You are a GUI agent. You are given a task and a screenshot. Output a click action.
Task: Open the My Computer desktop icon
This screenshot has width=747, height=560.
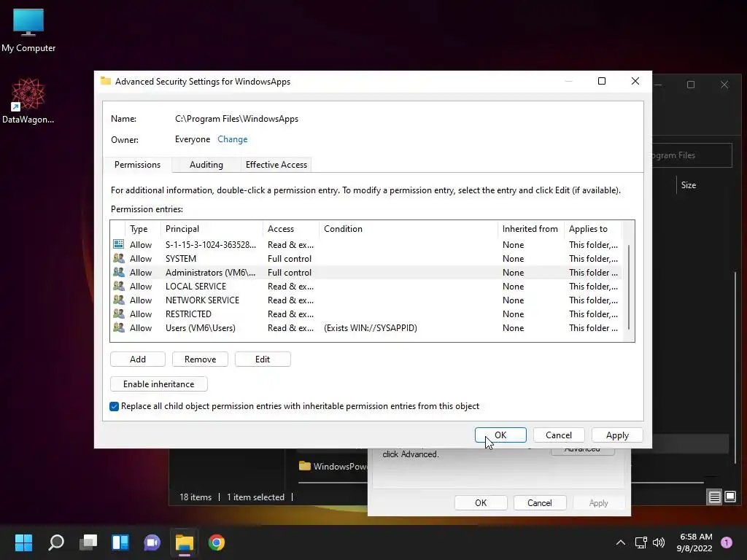[x=28, y=29]
